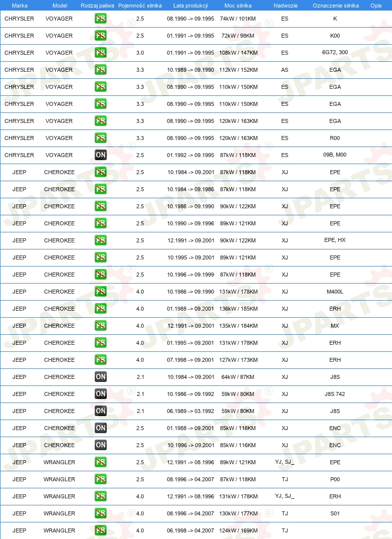Screen dimensions: 392x539
Task: Click the engine code 'MX'
Action: point(335,326)
